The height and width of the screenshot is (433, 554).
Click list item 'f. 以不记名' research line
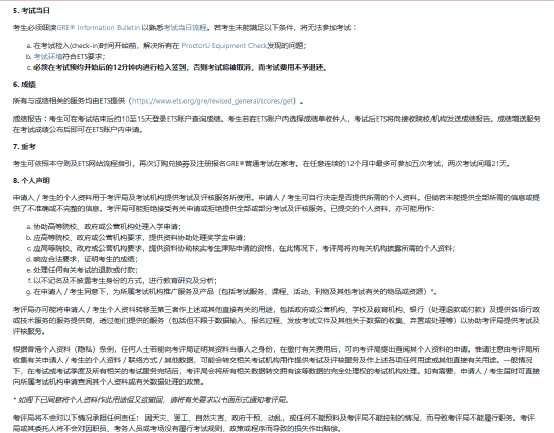122,281
